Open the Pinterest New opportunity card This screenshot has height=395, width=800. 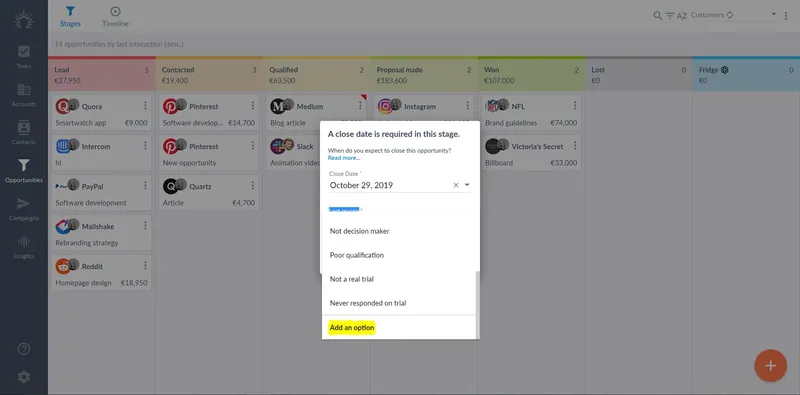[209, 153]
